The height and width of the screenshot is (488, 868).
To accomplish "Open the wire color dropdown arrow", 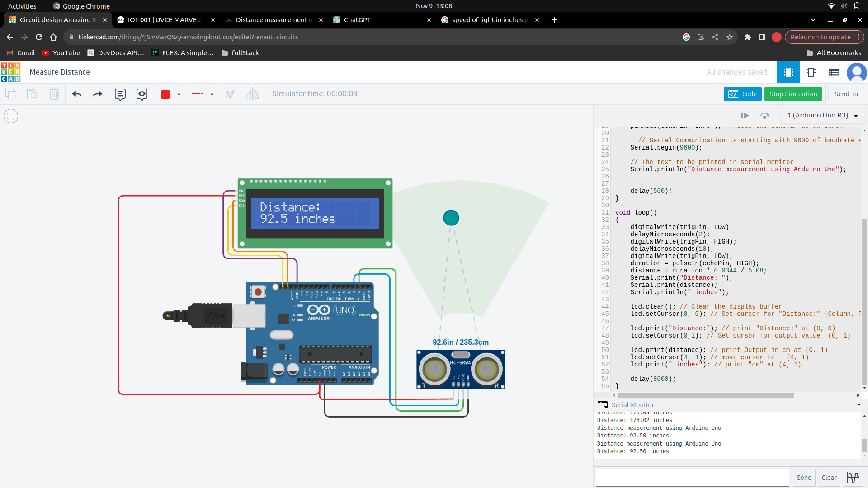I will point(179,94).
